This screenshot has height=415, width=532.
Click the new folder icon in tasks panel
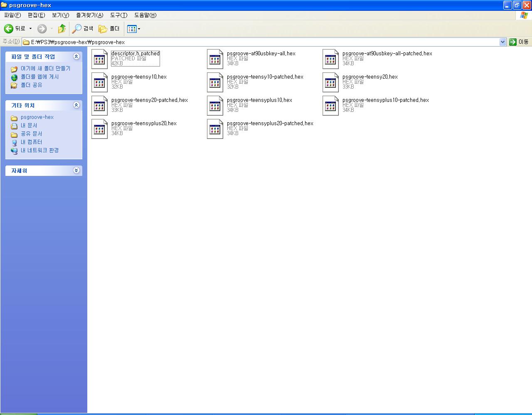14,69
